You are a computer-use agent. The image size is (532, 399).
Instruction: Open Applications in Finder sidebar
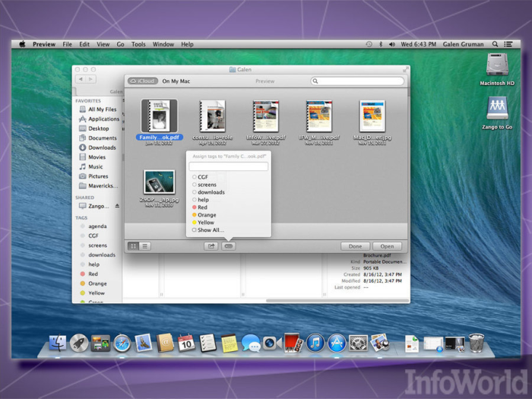tap(99, 119)
